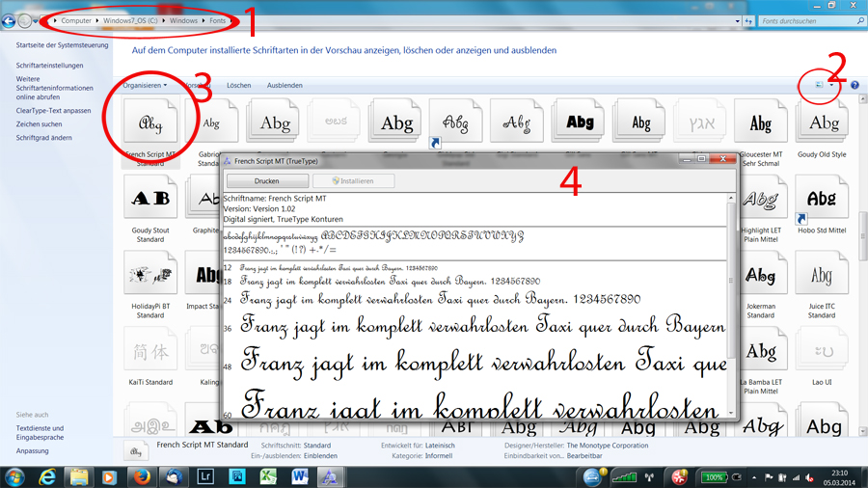This screenshot has height=488, width=868.
Task: Click the refresh icon beside address bar
Action: tap(749, 21)
